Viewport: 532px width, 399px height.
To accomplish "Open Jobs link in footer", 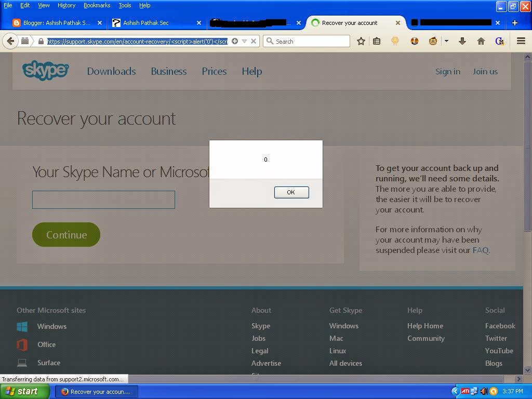I will (258, 338).
